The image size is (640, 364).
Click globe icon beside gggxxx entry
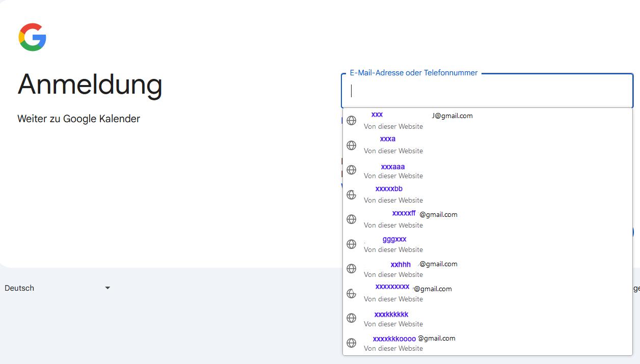(x=351, y=244)
